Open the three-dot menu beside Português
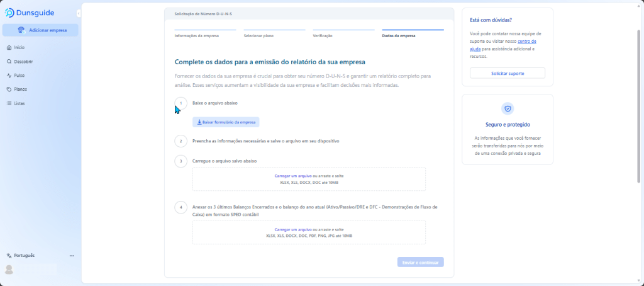 coord(72,256)
